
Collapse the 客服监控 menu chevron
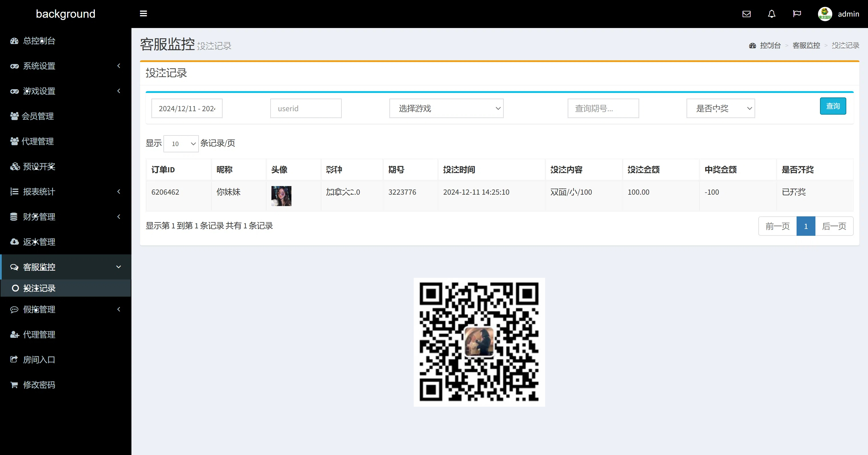[119, 267]
